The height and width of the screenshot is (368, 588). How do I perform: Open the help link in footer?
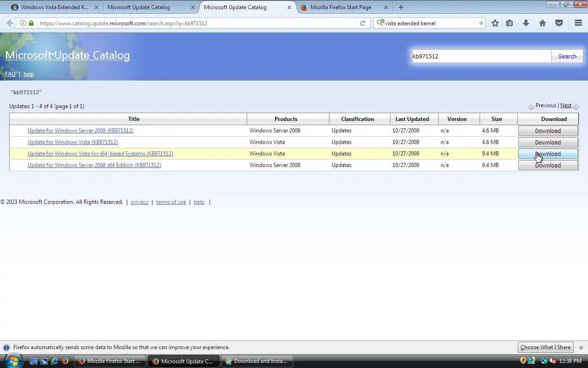(199, 202)
